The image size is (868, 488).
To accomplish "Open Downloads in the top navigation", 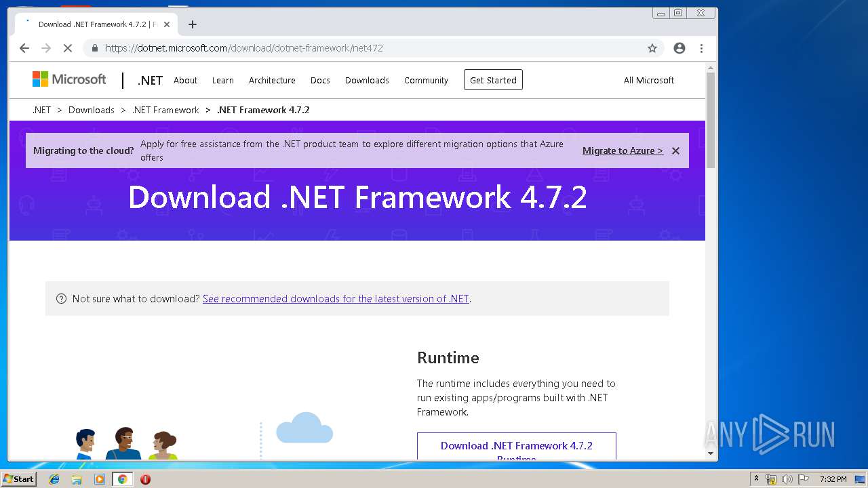I will (367, 80).
